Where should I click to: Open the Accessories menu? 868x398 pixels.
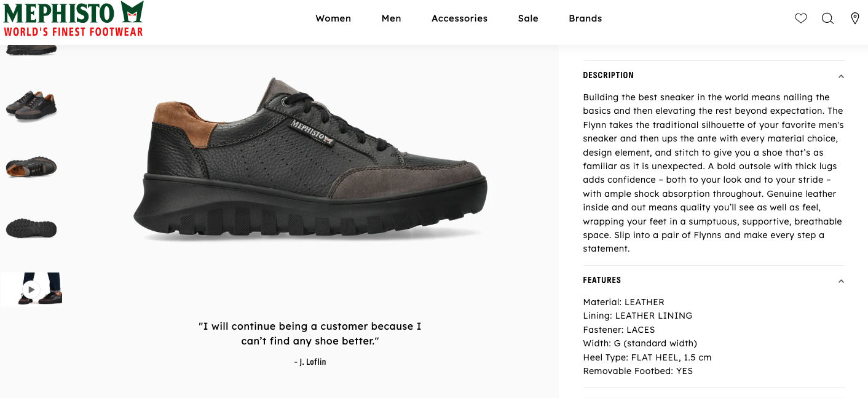[459, 18]
